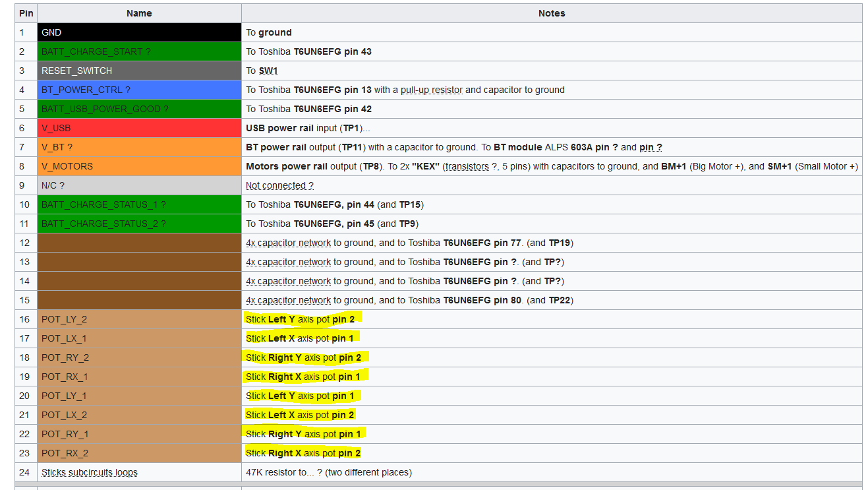Viewport: 868px width, 490px height.
Task: Open 4x capacitor network link in row 15
Action: point(289,300)
